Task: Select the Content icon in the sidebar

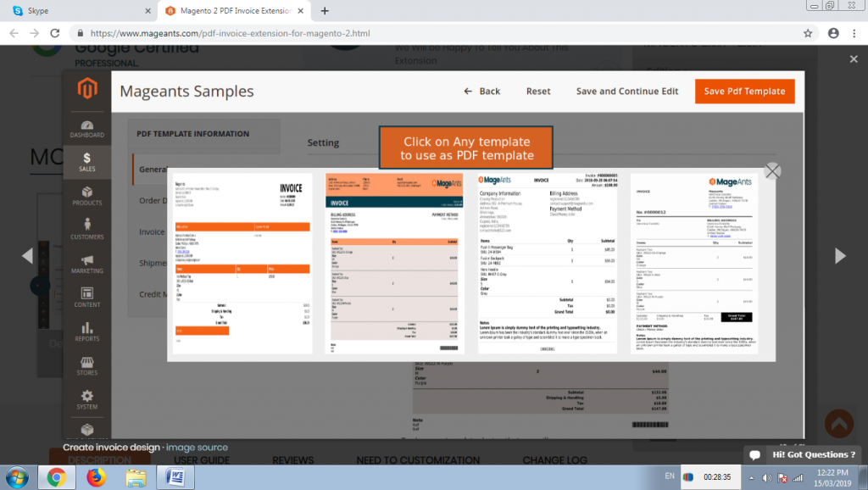Action: click(x=86, y=294)
